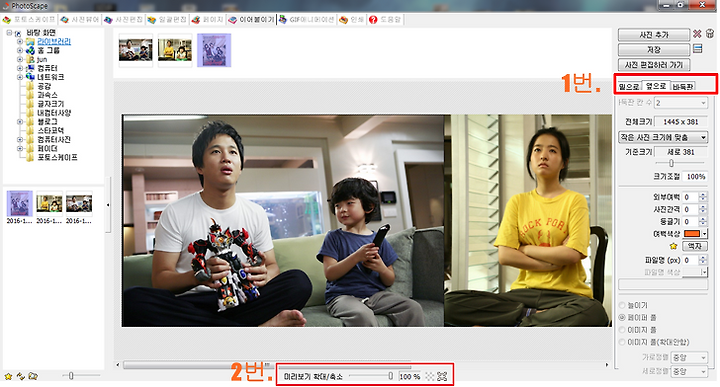Viewport: 720px width, 387px height.
Task: Open the 여백색상 color dropdown arrow
Action: tap(704, 234)
